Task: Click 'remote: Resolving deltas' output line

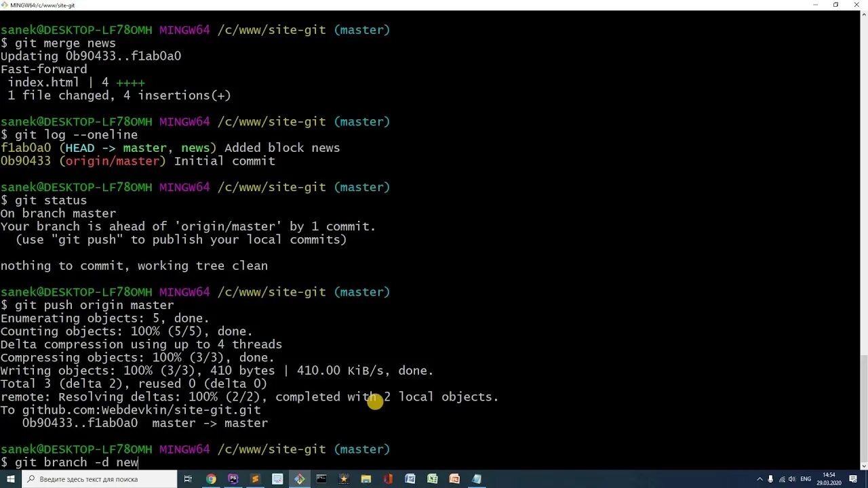Action: pos(250,397)
